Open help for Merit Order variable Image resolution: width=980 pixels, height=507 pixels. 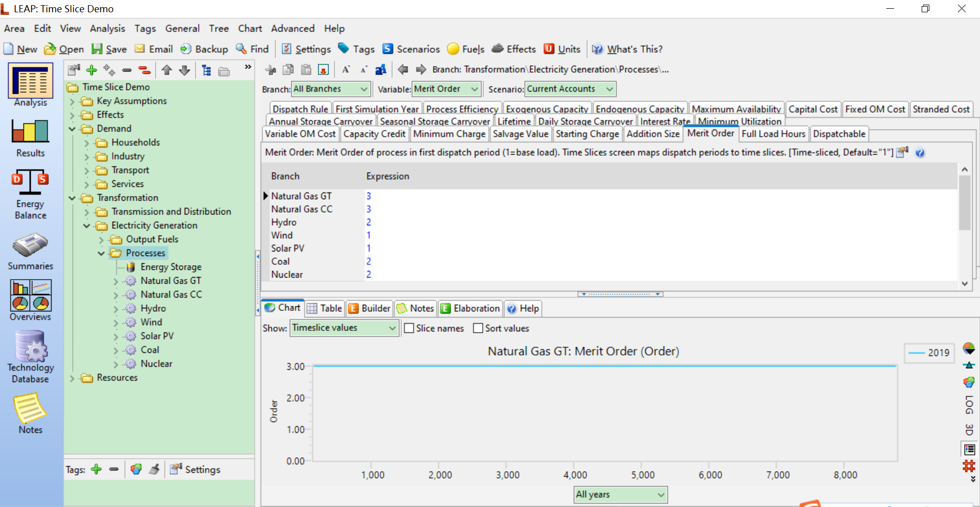920,153
